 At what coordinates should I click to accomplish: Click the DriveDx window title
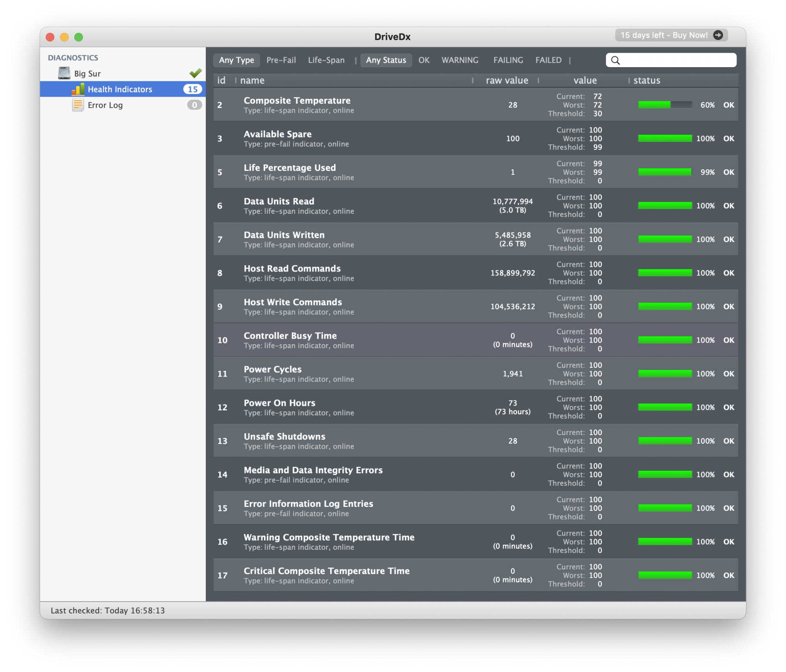pos(392,37)
